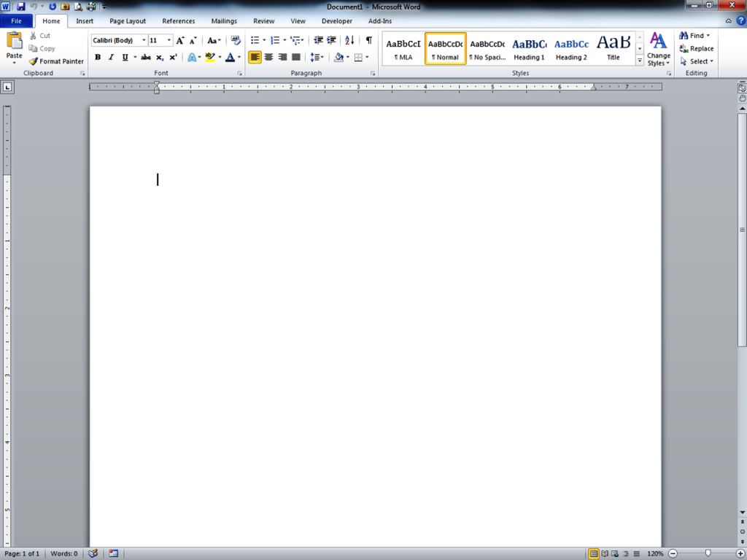The width and height of the screenshot is (747, 560).
Task: Click the Clear Formatting icon
Action: 236,41
